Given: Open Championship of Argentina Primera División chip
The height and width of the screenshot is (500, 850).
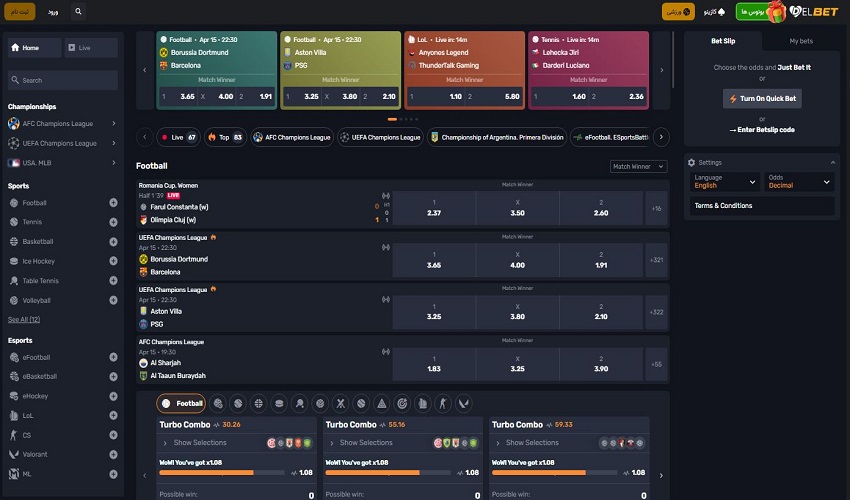Looking at the screenshot, I should [x=497, y=137].
